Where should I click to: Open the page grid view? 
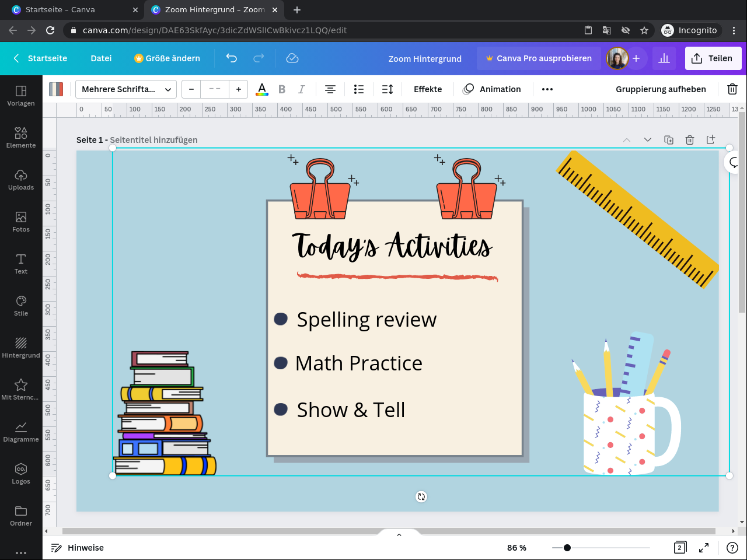tap(680, 548)
